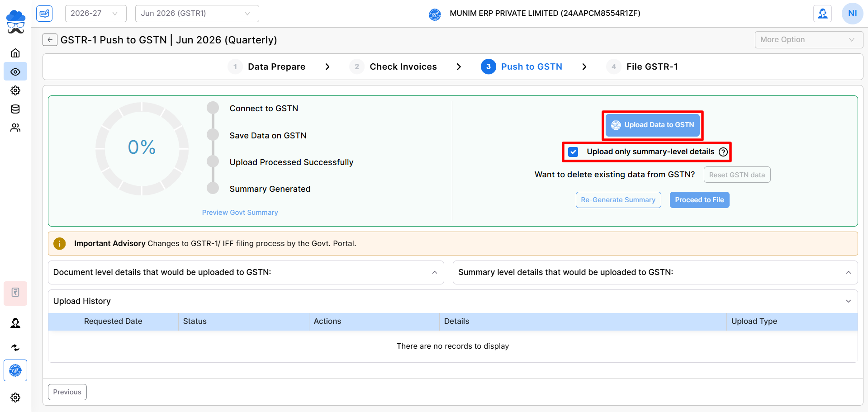Click the Connect to GSTN progress step marker
Image resolution: width=868 pixels, height=412 pixels.
pyautogui.click(x=213, y=108)
